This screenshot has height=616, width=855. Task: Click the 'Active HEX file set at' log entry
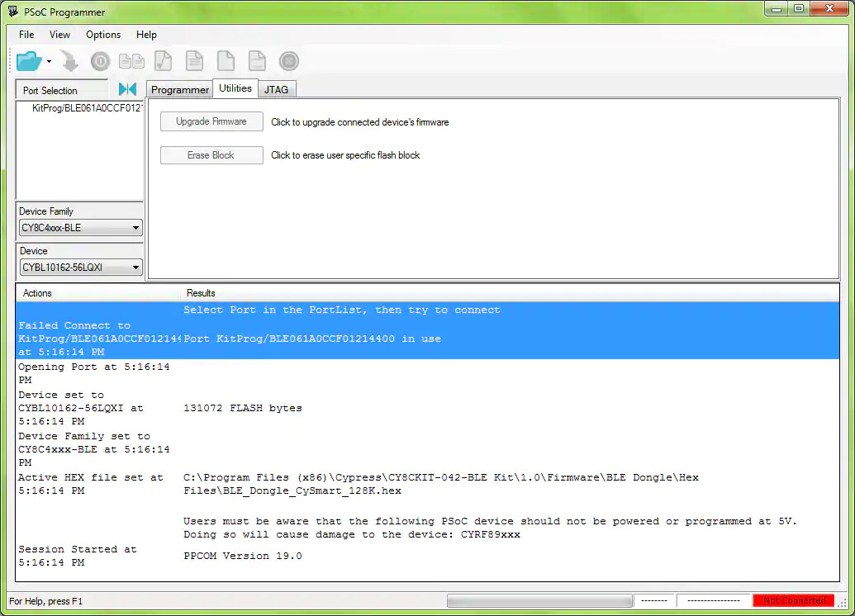click(91, 484)
